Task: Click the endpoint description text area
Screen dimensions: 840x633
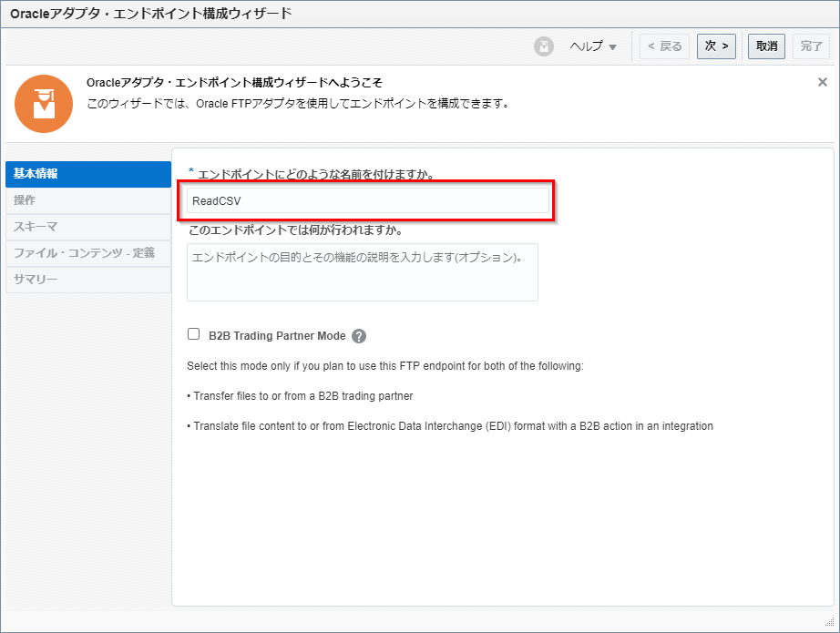Action: [362, 271]
